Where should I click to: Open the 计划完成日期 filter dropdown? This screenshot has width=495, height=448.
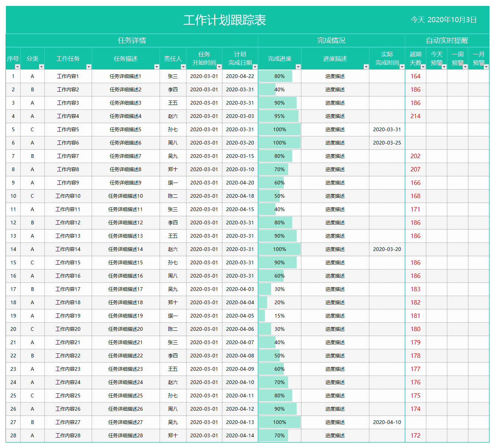[255, 67]
